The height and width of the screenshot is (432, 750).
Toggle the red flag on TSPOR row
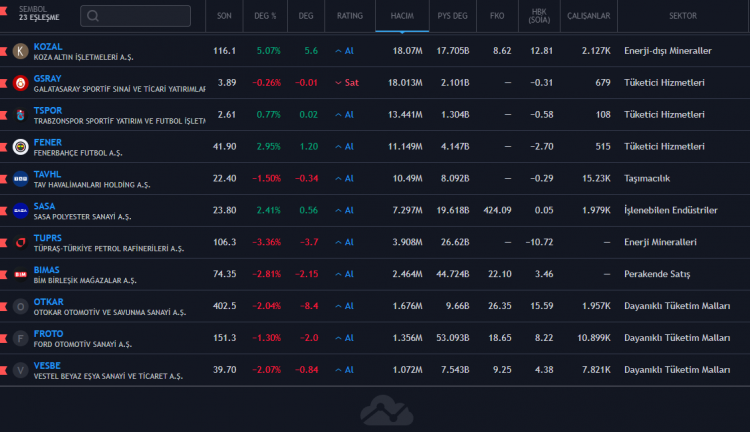coord(3,115)
